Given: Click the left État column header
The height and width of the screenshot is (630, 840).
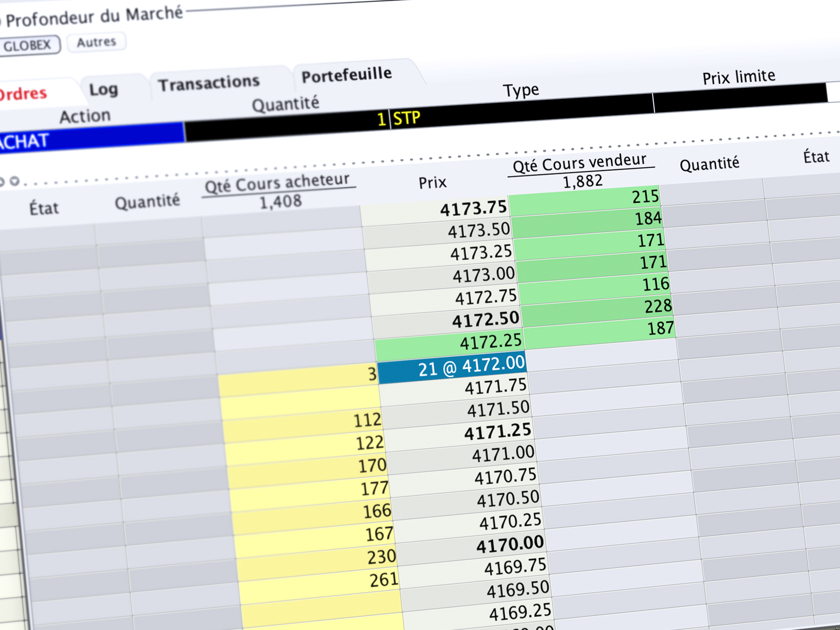Looking at the screenshot, I should [x=44, y=208].
